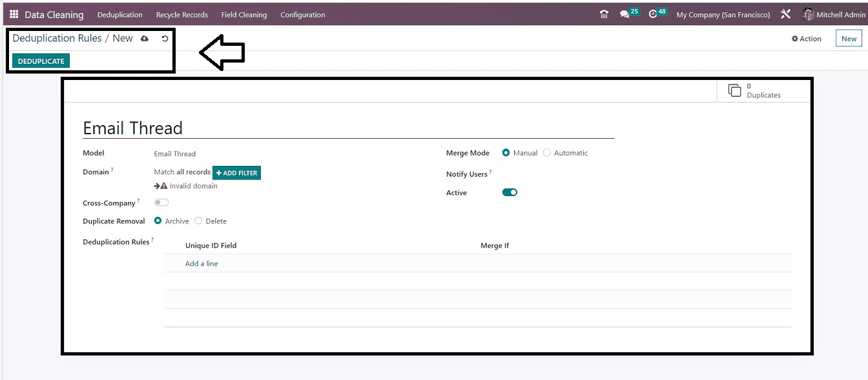Open the Configuration menu
868x380 pixels.
(x=303, y=14)
